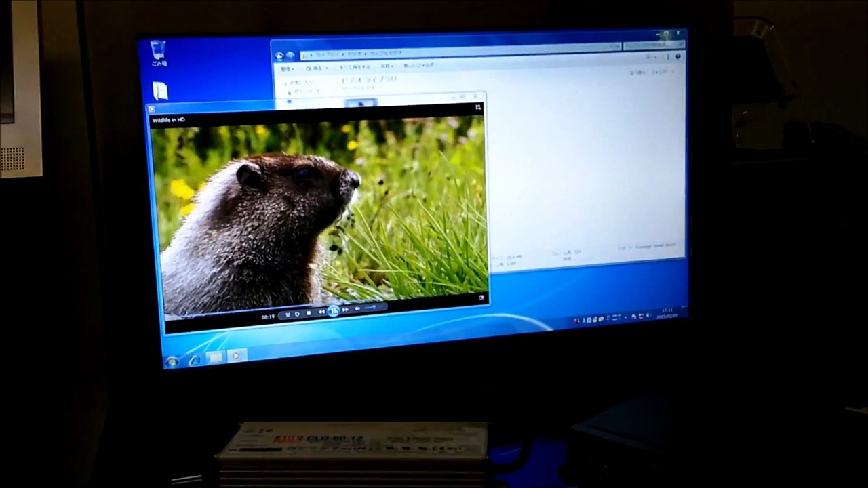The width and height of the screenshot is (868, 488).
Task: Open the 共有 dropdown in Explorer
Action: [x=387, y=66]
